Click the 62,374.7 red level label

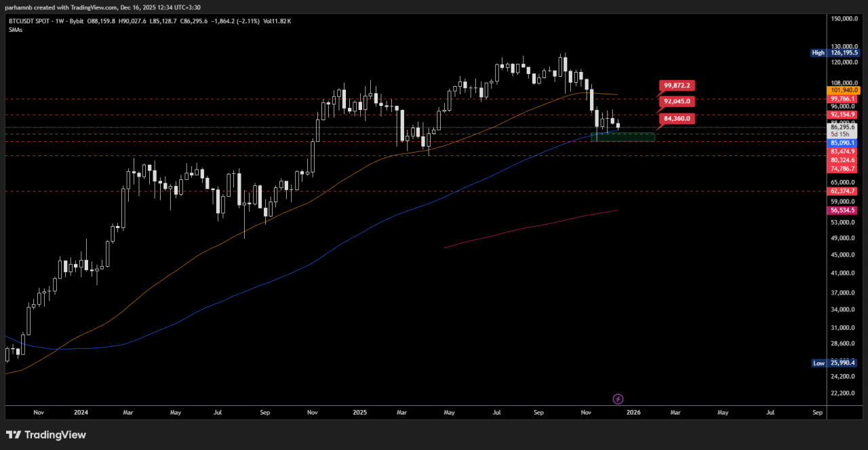pyautogui.click(x=844, y=191)
